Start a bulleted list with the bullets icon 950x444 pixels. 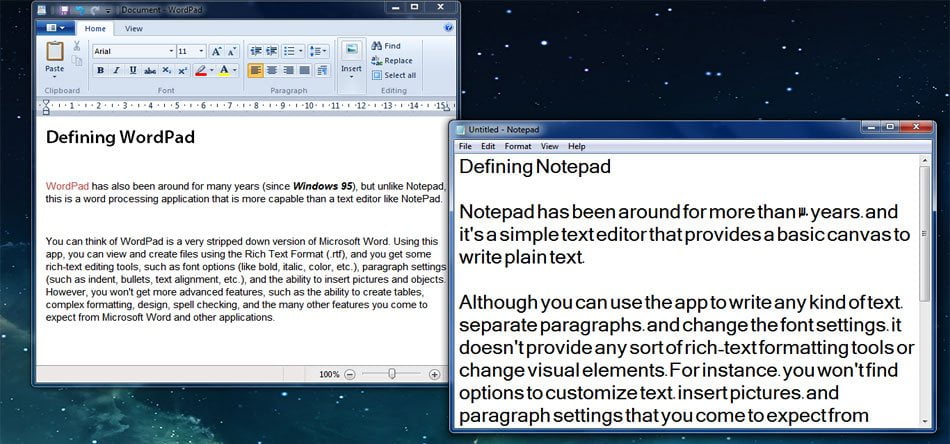point(289,51)
